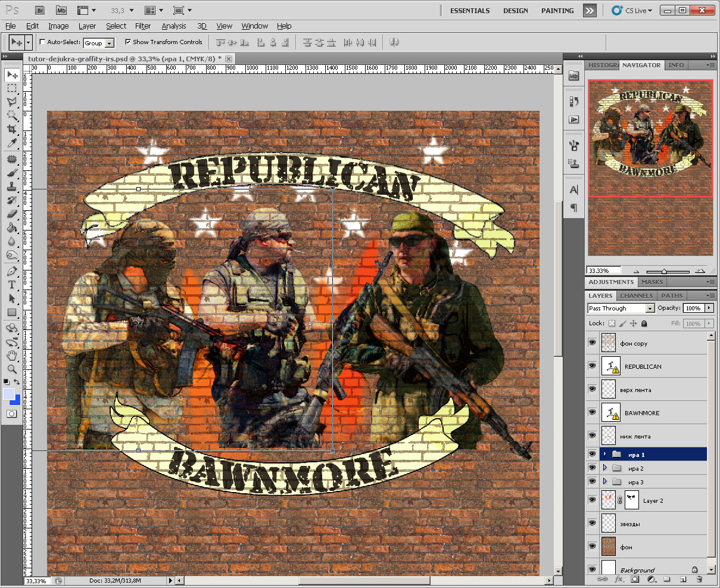Expand the ира 2 layer group
The height and width of the screenshot is (588, 720).
pos(605,468)
